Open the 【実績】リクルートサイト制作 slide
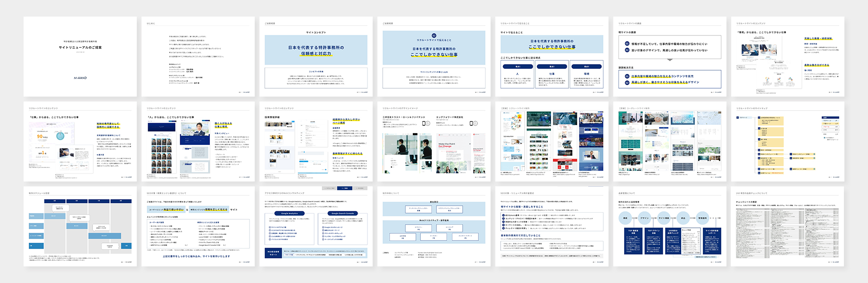This screenshot has height=283, width=868. click(552, 141)
